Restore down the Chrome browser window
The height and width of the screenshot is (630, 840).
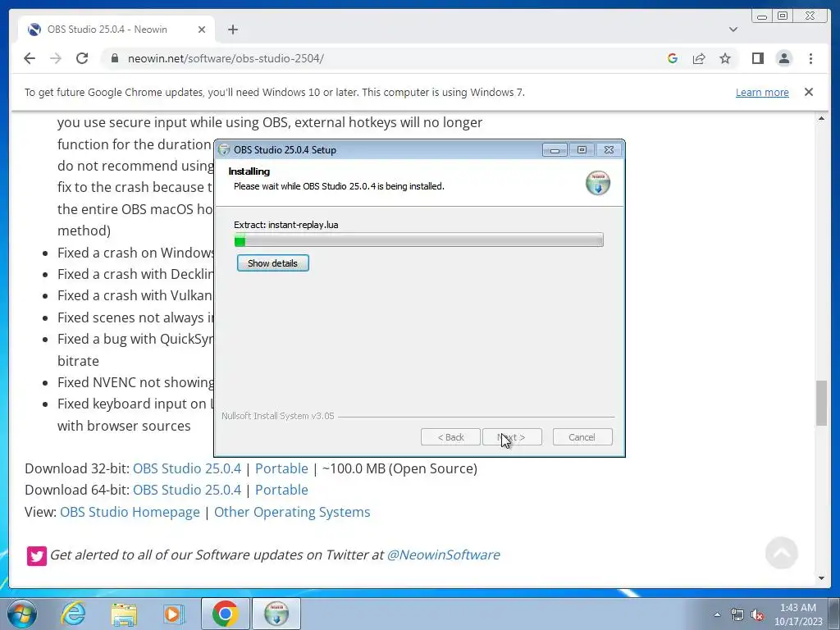pos(782,16)
